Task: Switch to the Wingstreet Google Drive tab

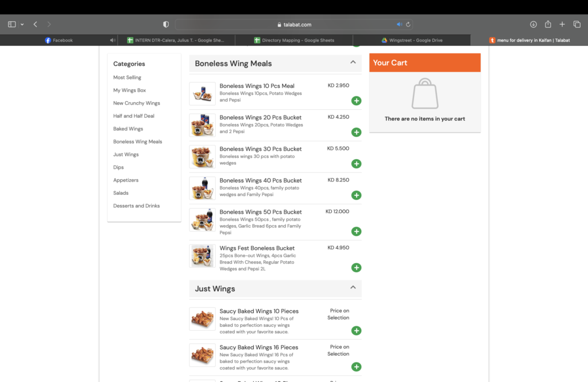Action: 411,40
